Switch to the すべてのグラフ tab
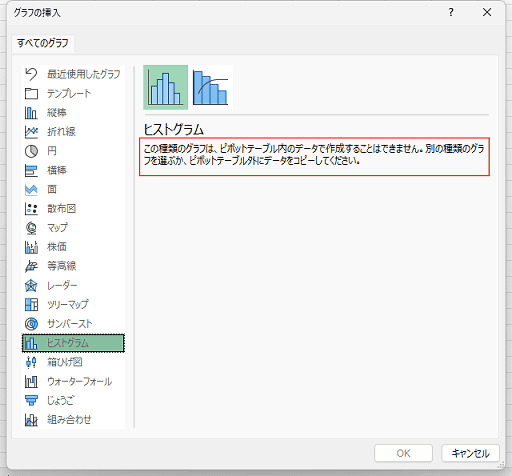 [43, 43]
